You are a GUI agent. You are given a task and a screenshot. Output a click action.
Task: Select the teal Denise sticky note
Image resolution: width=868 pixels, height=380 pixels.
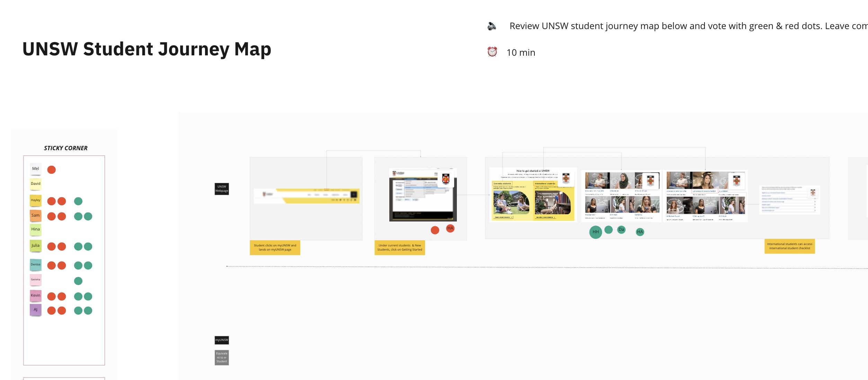click(36, 265)
